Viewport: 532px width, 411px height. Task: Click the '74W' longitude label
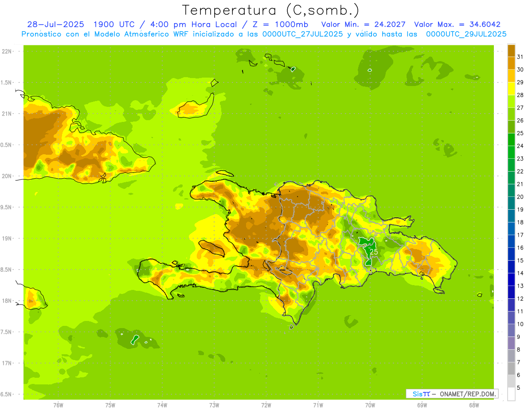pyautogui.click(x=162, y=405)
